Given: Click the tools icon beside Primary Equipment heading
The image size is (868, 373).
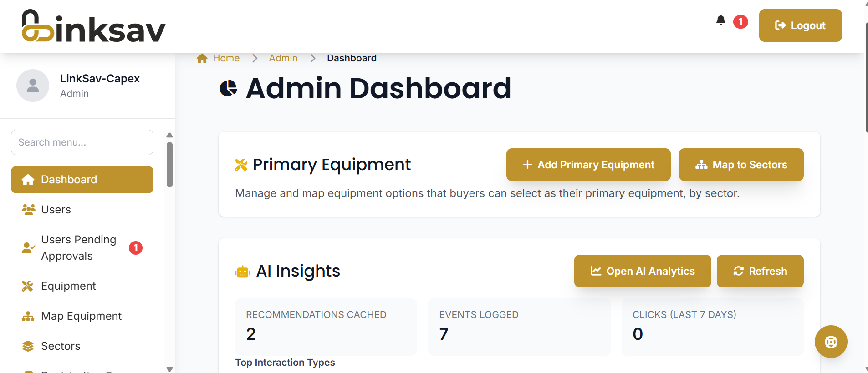Looking at the screenshot, I should coord(241,165).
